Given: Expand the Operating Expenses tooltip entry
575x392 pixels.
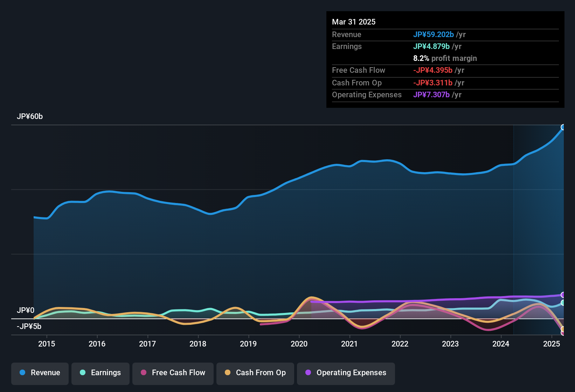Looking at the screenshot, I should (367, 94).
